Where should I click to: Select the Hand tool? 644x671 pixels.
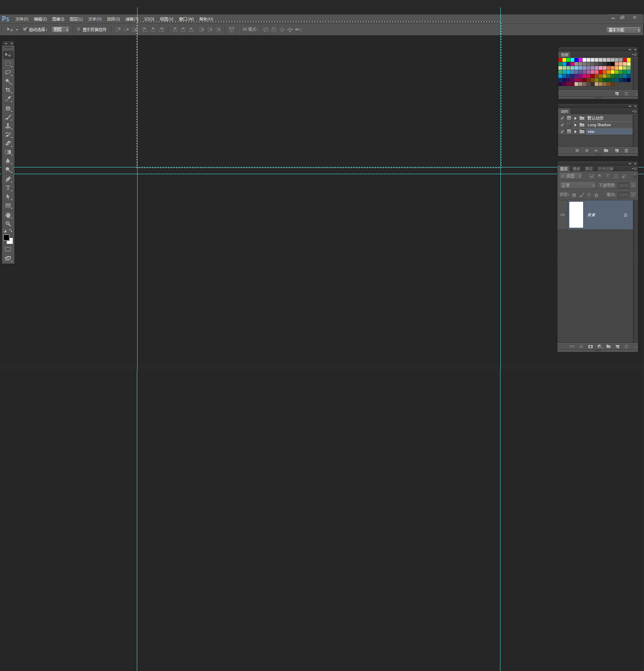[x=8, y=215]
